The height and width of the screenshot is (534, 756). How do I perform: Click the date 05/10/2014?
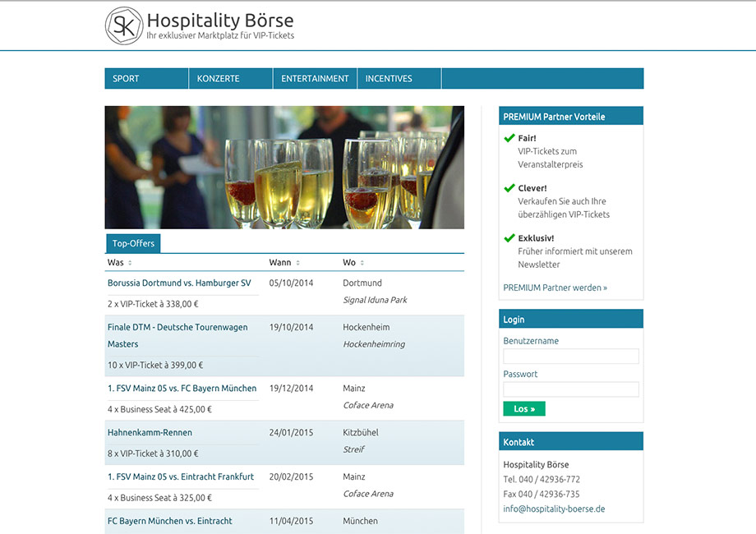click(291, 283)
